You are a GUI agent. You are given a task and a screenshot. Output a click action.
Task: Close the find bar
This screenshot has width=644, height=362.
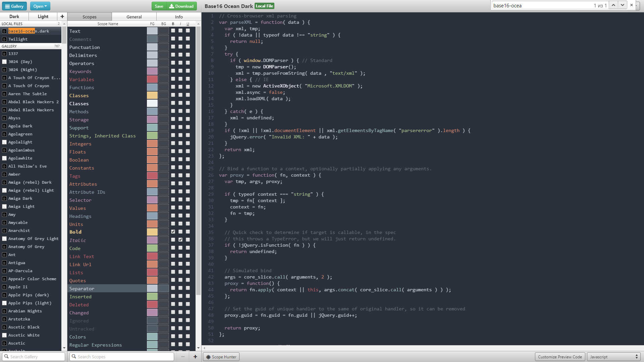point(632,5)
